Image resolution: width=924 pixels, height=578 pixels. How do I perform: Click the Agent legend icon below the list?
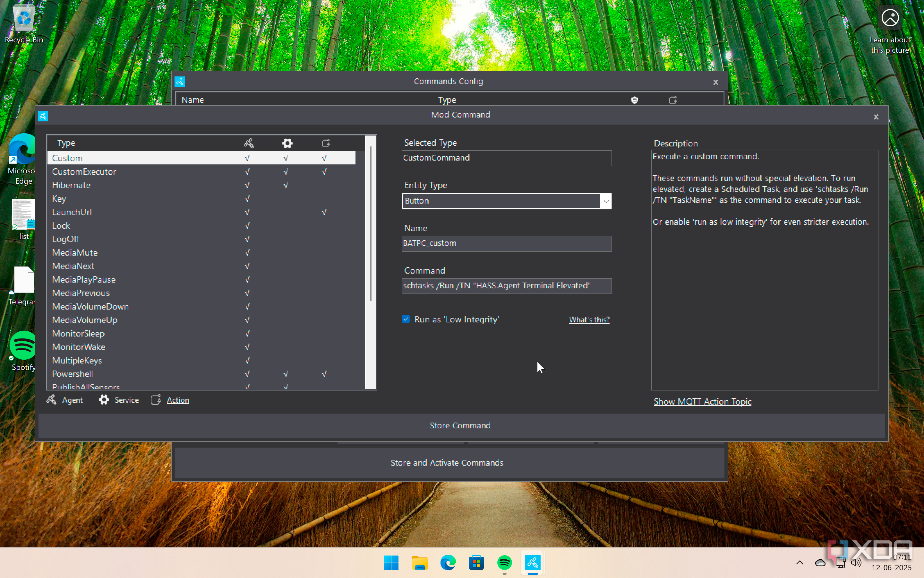tap(51, 400)
